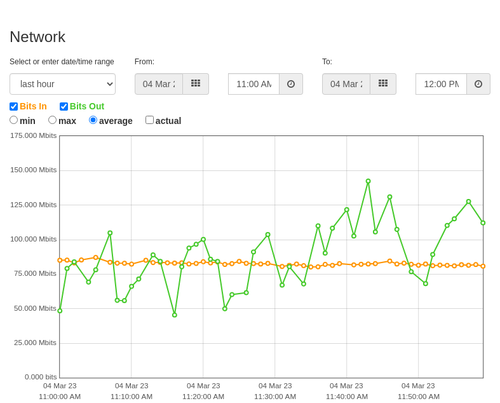Click the '150.000 Mbits' axis label
This screenshot has width=500, height=403.
[33, 170]
